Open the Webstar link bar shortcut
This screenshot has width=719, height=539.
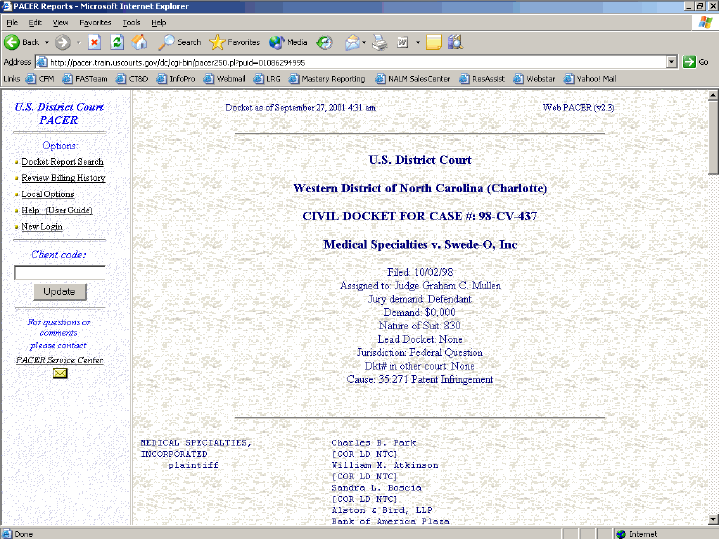[x=535, y=79]
